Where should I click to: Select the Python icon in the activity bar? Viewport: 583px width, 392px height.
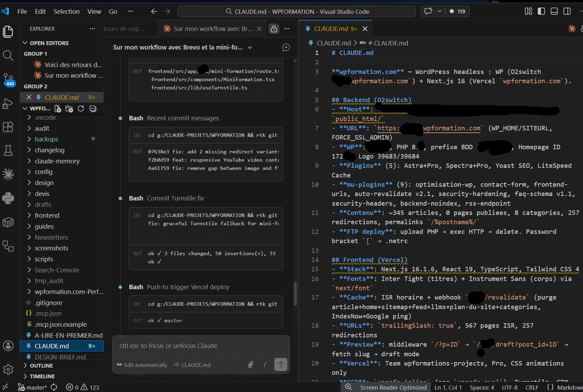pos(8,198)
